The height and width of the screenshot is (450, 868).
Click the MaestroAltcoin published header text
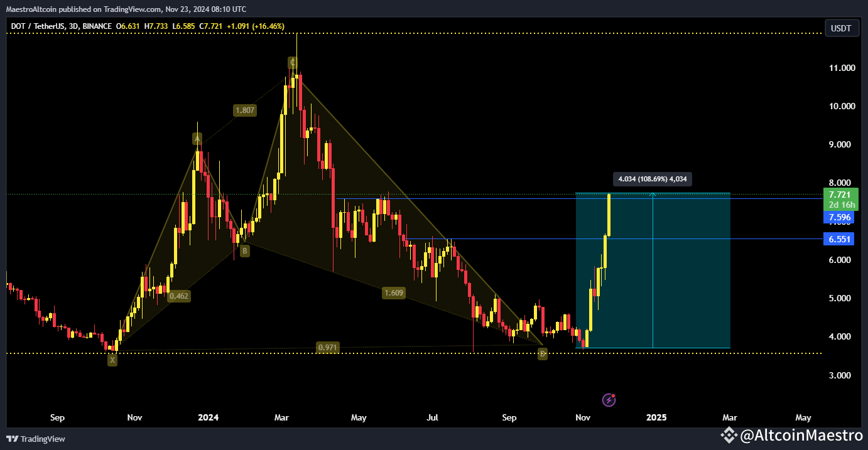click(x=126, y=9)
